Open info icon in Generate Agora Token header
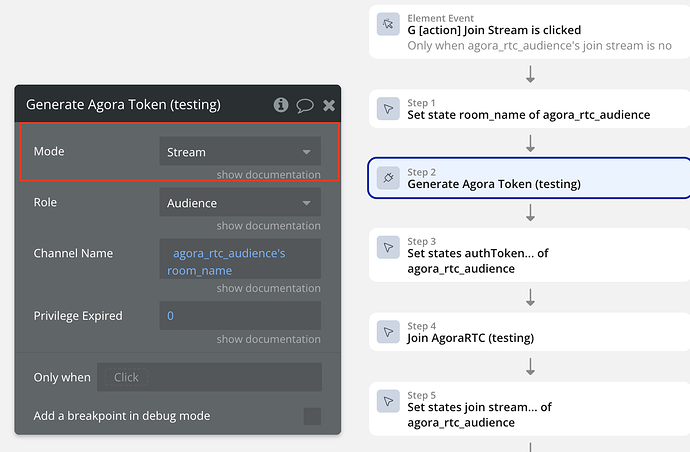The width and height of the screenshot is (690, 452). [x=281, y=105]
